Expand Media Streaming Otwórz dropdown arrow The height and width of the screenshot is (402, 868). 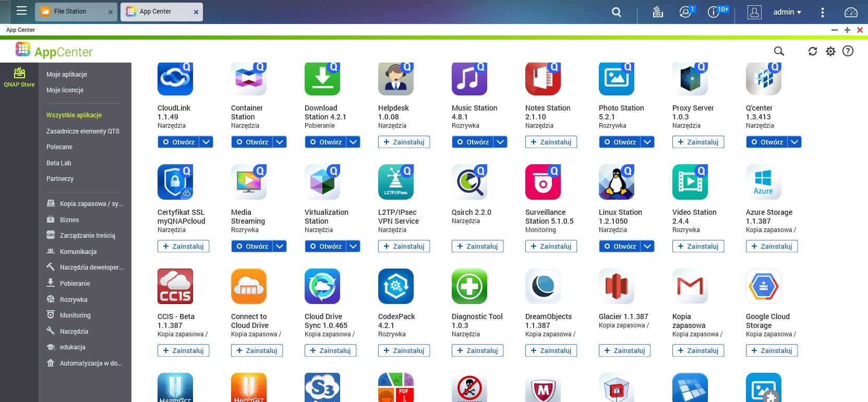280,246
